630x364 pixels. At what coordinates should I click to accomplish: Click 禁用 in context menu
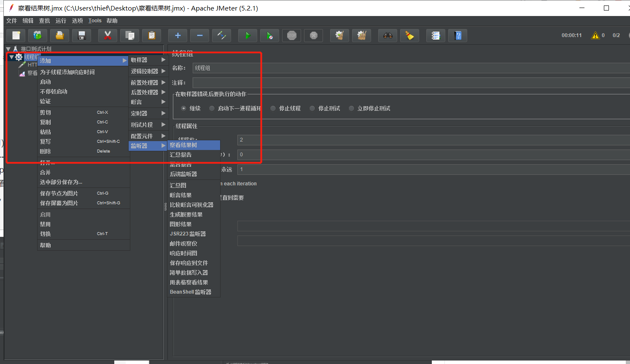83,224
